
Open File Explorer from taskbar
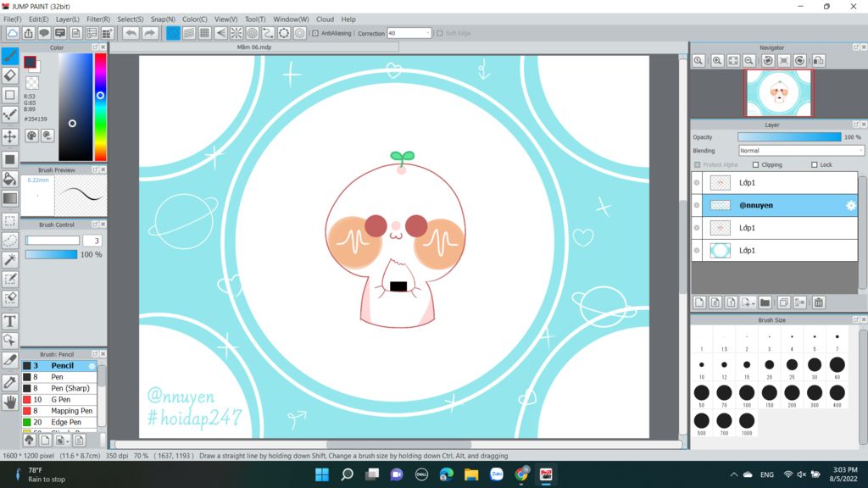471,474
